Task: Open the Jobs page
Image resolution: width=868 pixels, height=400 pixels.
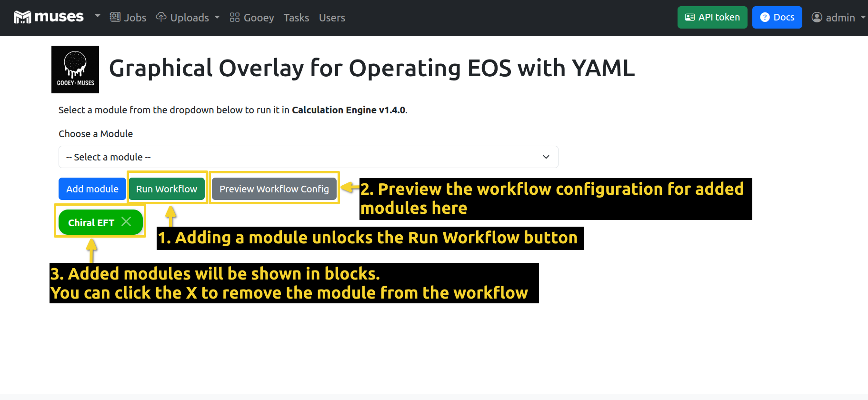Action: tap(128, 18)
